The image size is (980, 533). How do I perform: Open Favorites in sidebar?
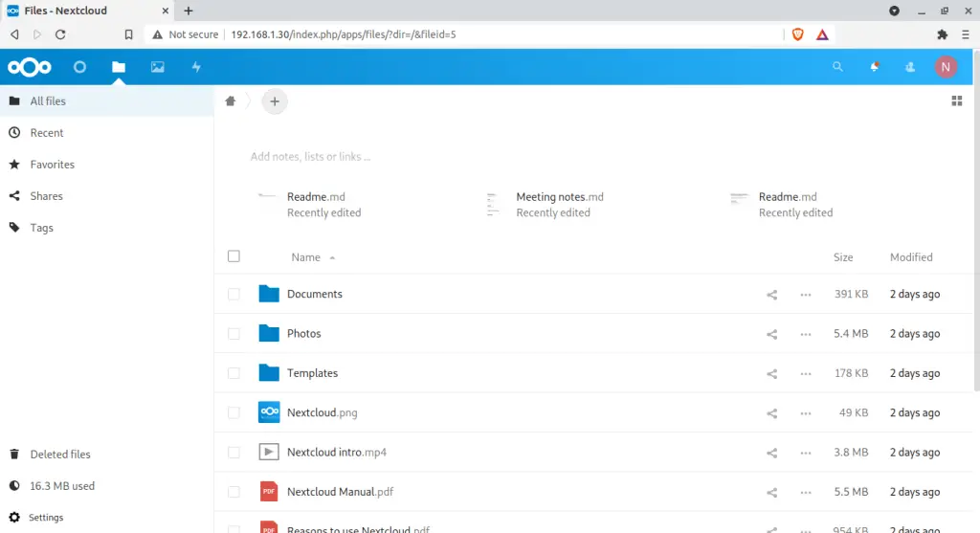click(x=107, y=165)
